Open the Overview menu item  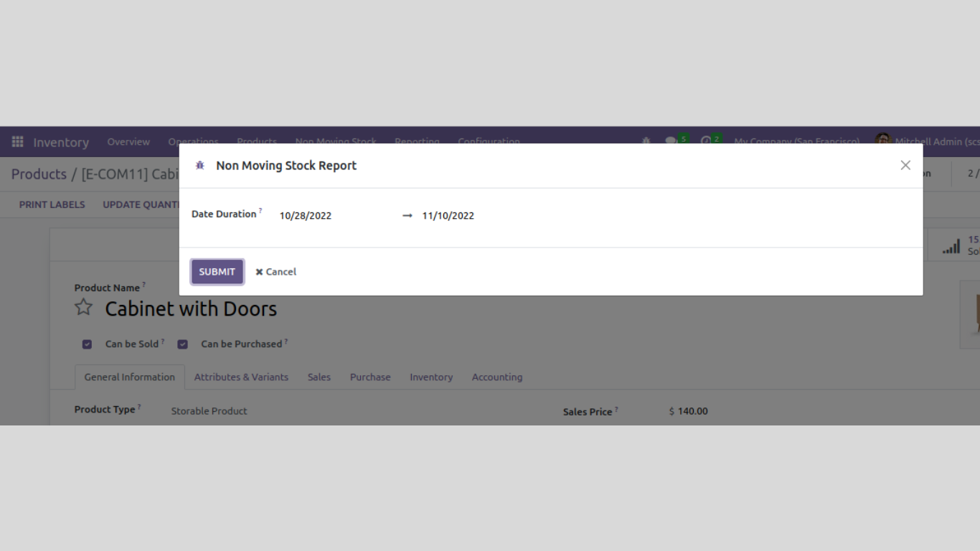click(x=128, y=142)
